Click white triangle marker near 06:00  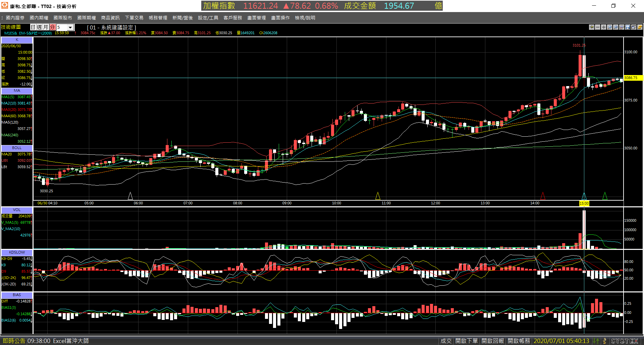tap(130, 196)
